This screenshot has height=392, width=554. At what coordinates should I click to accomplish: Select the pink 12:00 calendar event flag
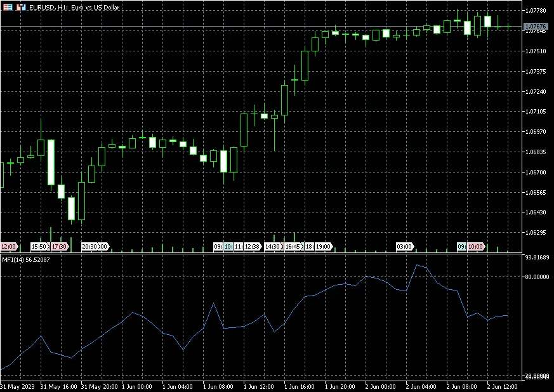coord(8,246)
